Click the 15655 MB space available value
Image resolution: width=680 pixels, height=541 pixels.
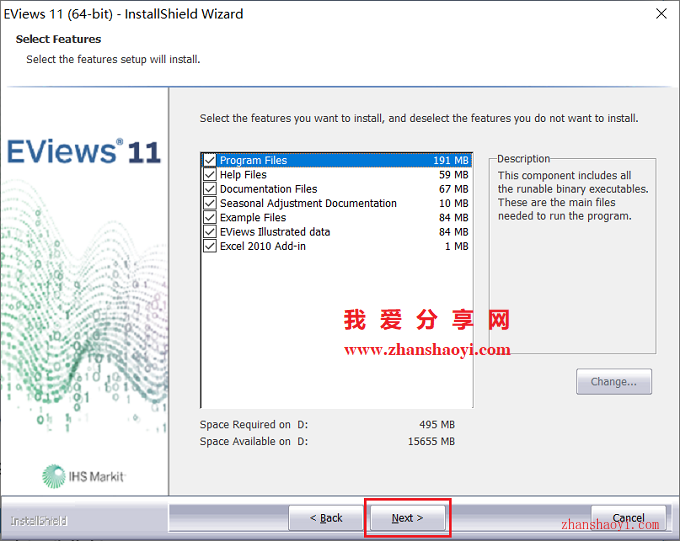pos(432,441)
